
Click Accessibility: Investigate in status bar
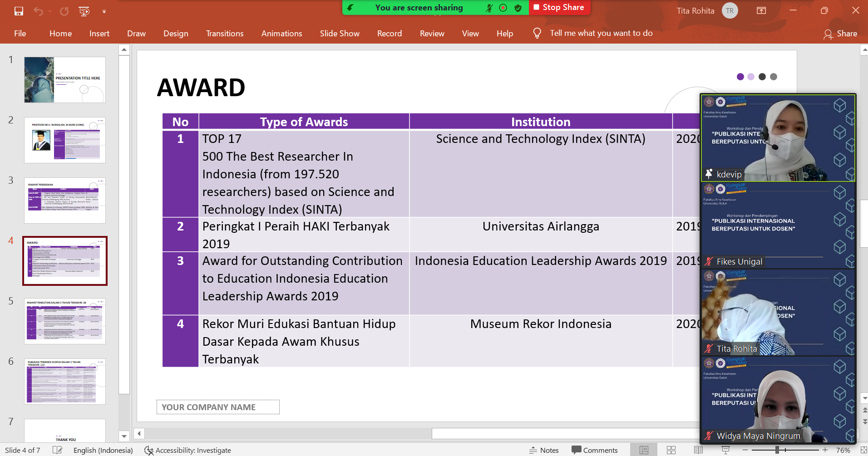(187, 450)
